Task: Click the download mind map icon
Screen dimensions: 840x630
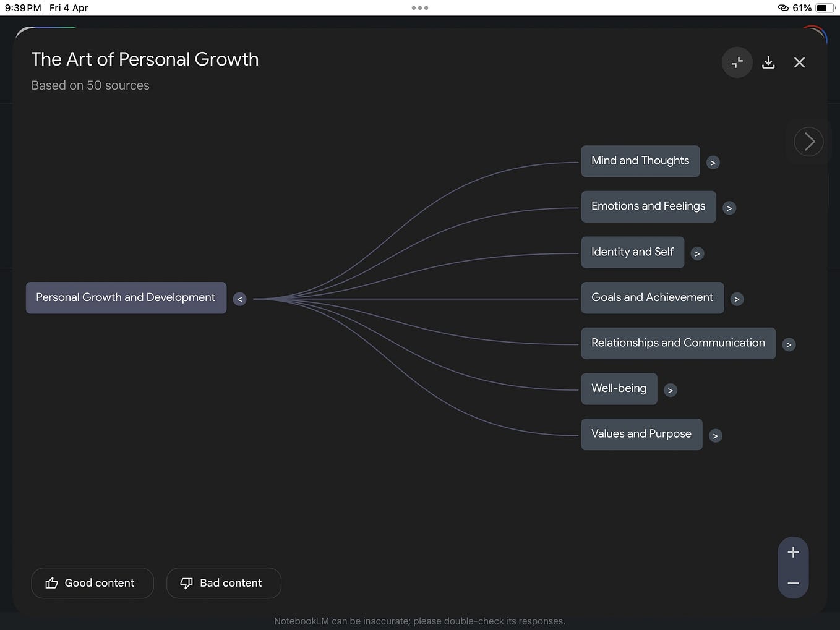Action: click(768, 62)
